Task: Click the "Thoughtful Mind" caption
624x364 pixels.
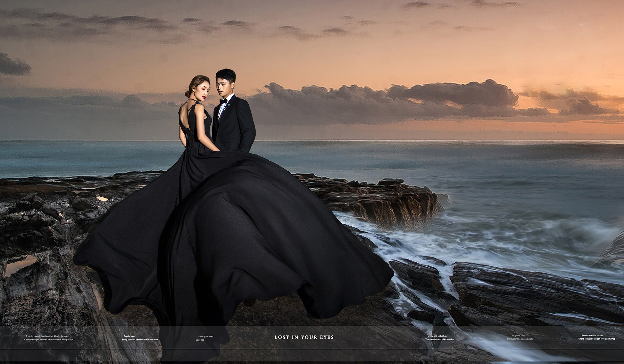Action: (518, 336)
